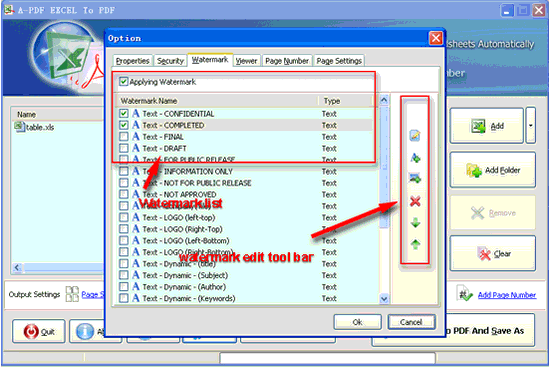Image resolution: width=550 pixels, height=367 pixels.
Task: Click the file list horizontal scroll left arrow
Action: coord(17,268)
